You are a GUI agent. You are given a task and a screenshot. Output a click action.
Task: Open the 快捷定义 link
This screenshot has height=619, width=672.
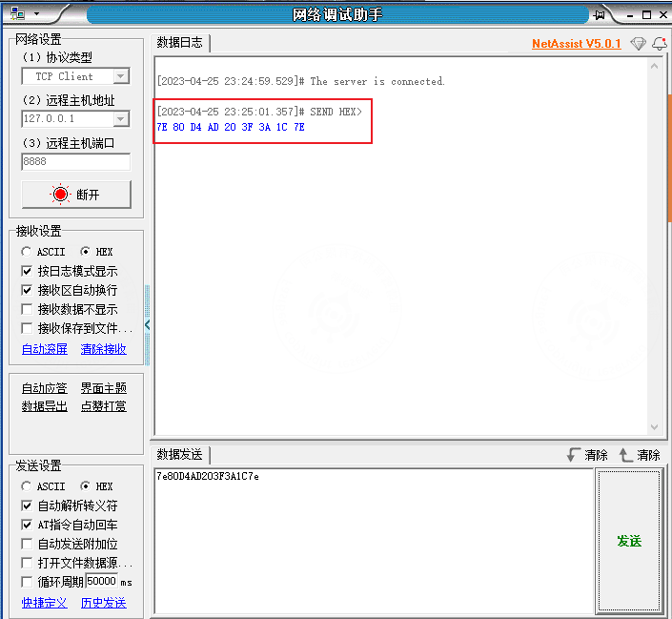[x=45, y=603]
